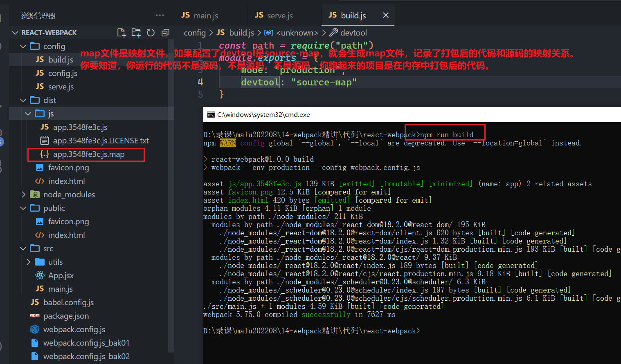Collapse the js folder under dist

tap(28, 114)
